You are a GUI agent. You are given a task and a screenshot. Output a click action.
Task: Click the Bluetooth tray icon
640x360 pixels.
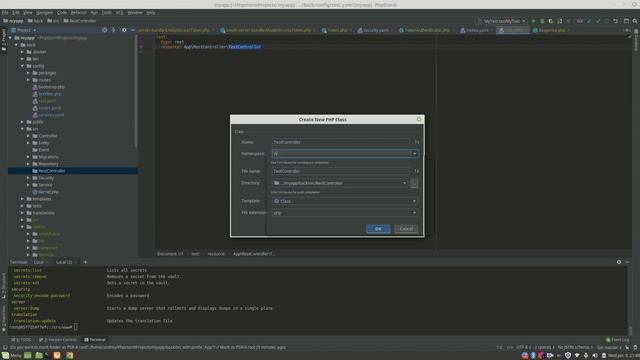point(533,356)
